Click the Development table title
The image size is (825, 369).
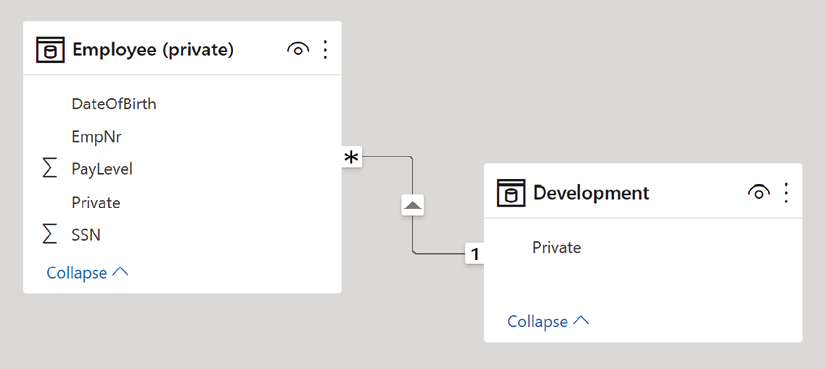pyautogui.click(x=591, y=193)
